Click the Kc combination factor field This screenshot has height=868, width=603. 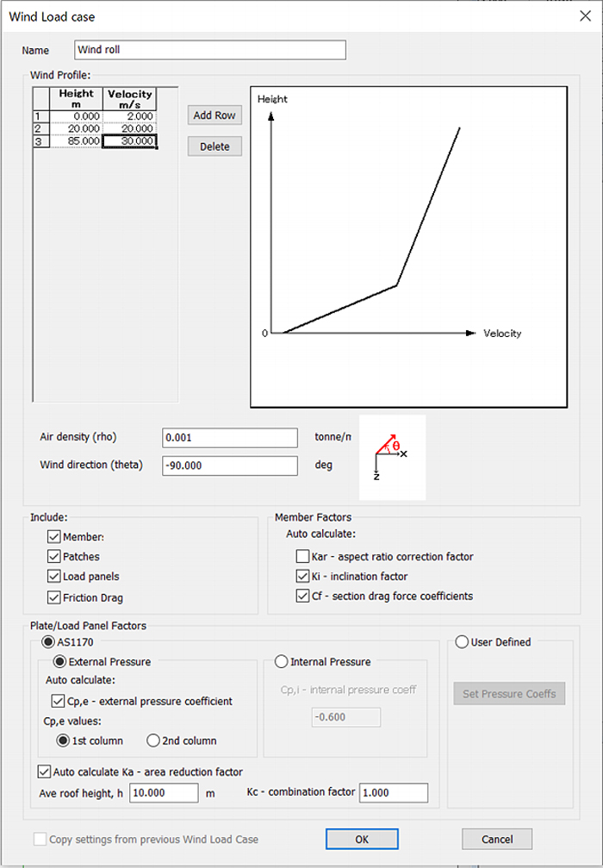(394, 793)
